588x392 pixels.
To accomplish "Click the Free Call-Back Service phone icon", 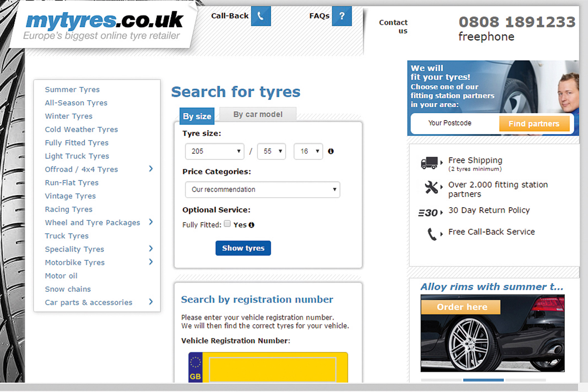I will [x=432, y=232].
